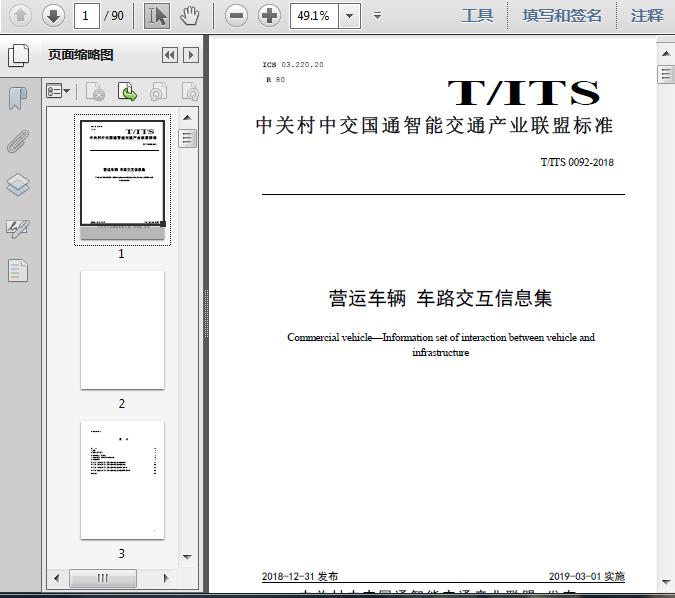The width and height of the screenshot is (675, 598).
Task: Click the document vertical scrollbar handle
Action: (666, 74)
